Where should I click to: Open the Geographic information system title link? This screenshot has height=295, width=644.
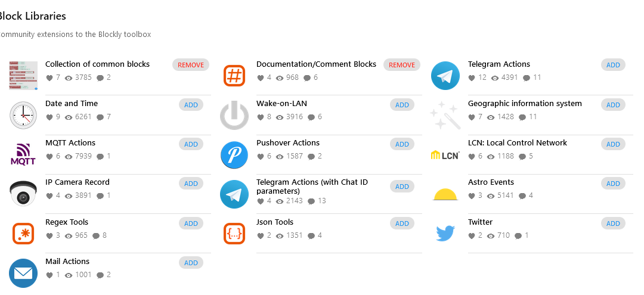(525, 104)
